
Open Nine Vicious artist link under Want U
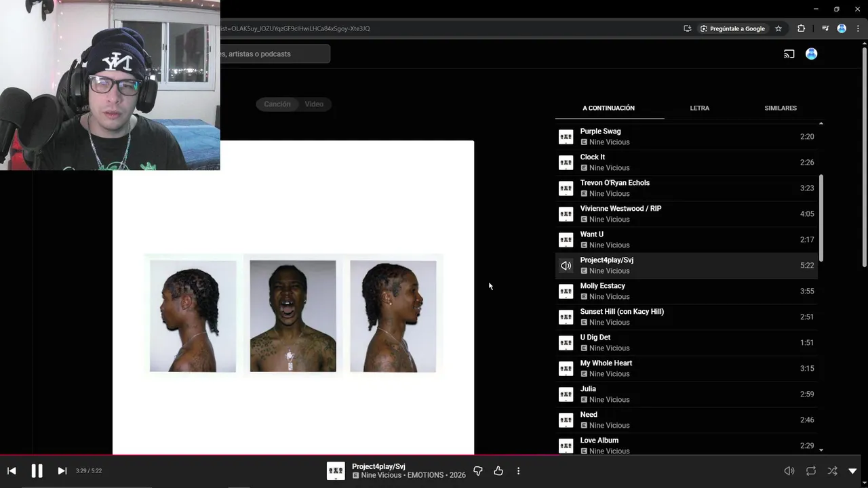click(x=609, y=245)
